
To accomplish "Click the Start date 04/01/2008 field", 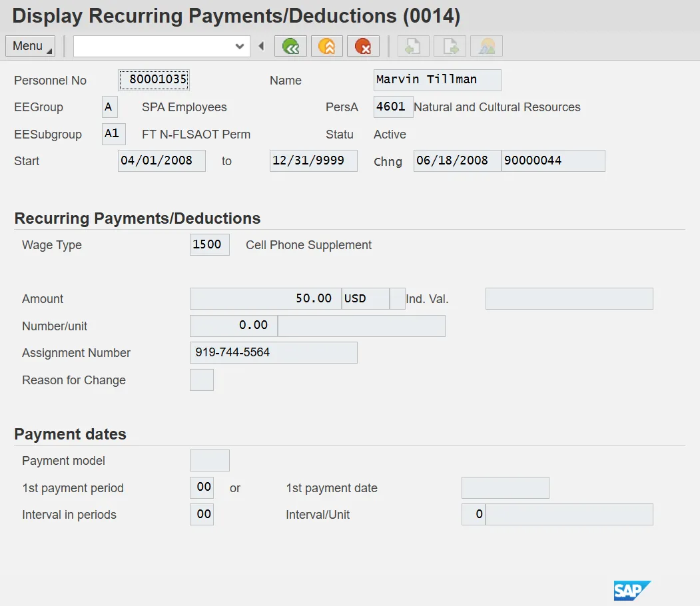I will pyautogui.click(x=161, y=161).
